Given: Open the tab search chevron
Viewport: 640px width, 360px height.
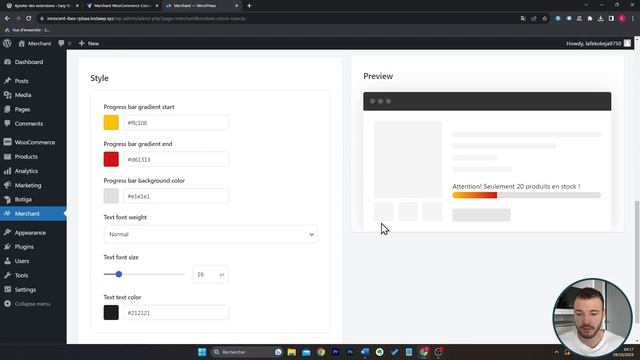Looking at the screenshot, I should click(x=586, y=5).
